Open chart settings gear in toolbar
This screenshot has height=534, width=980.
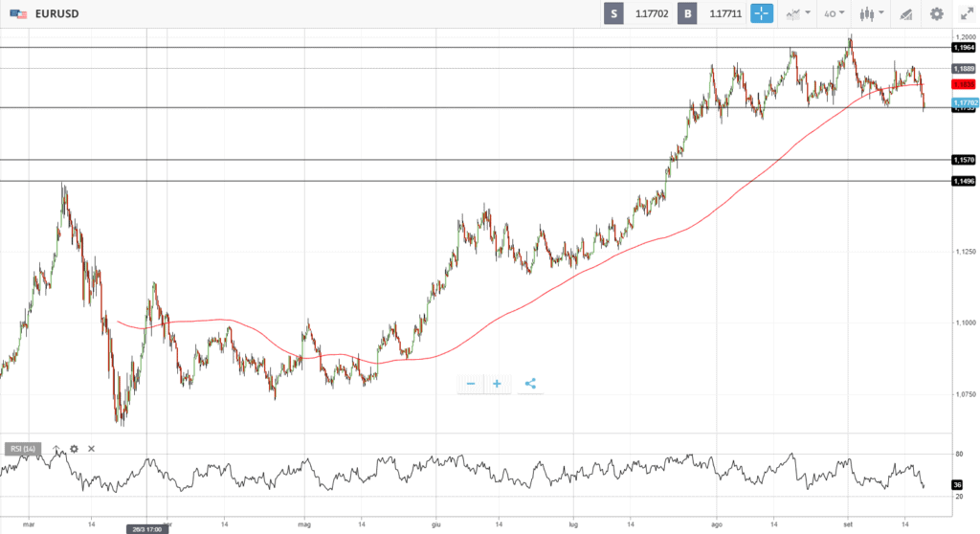click(x=936, y=13)
